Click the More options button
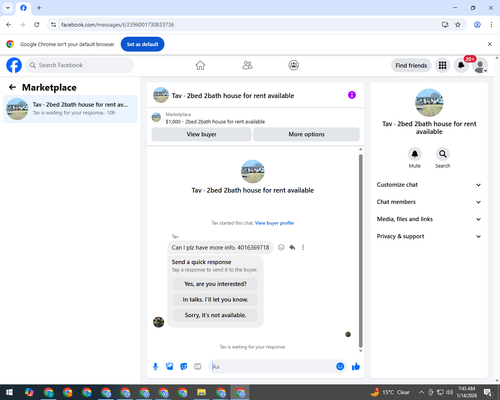 (306, 134)
